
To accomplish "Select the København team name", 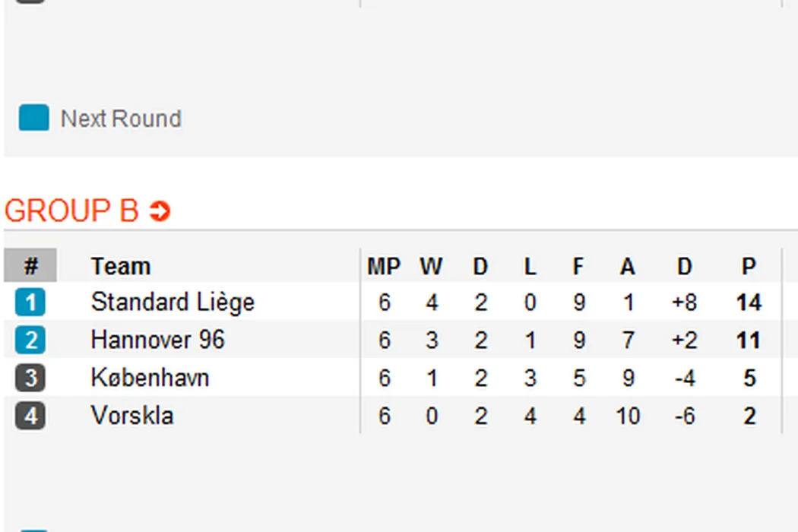I will [150, 378].
